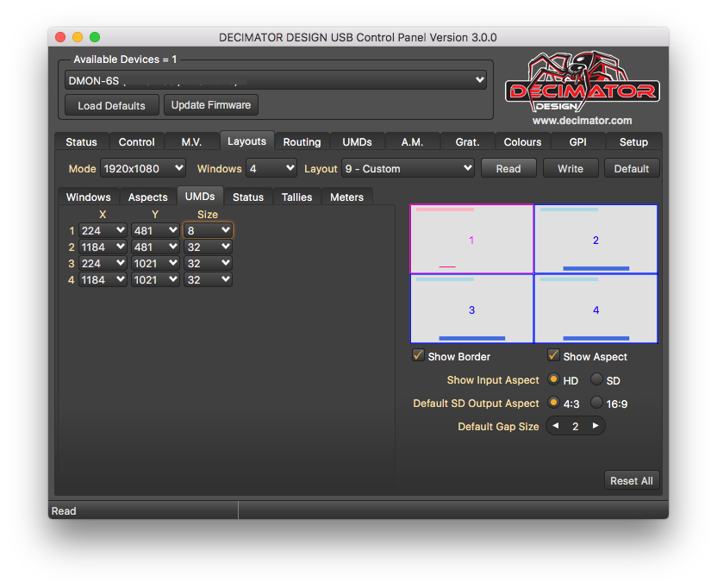Switch to the Meters sub-tab
Screen dimensions: 717x588
coord(346,197)
